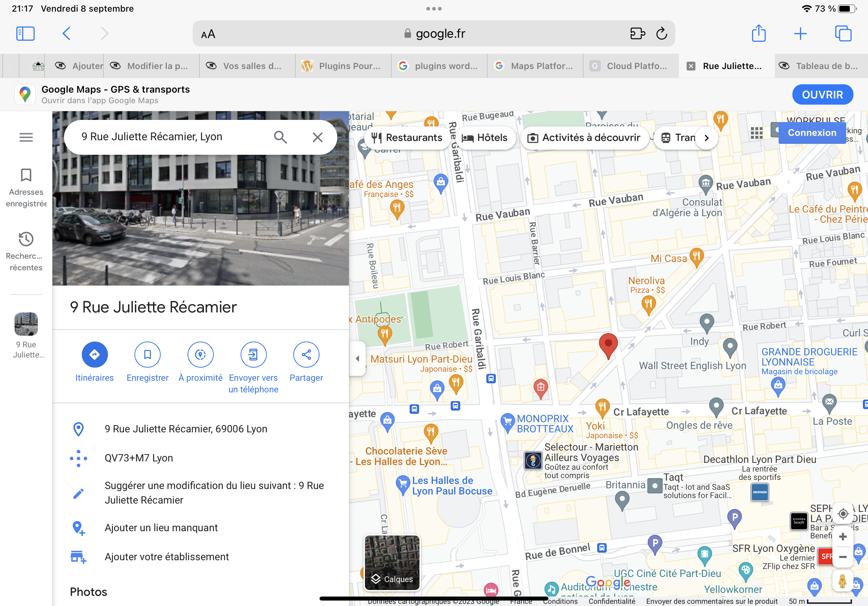Open a new tab with plus icon
This screenshot has height=606, width=868.
click(x=800, y=34)
